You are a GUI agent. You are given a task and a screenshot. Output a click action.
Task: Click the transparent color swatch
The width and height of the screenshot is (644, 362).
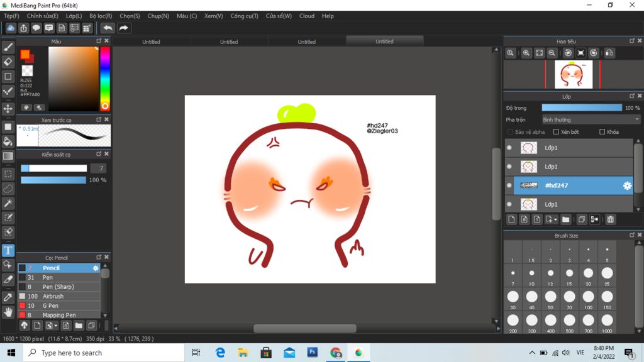click(x=27, y=70)
